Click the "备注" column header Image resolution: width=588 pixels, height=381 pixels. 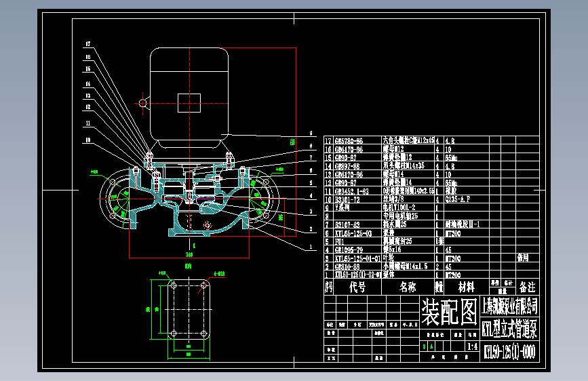pos(527,287)
